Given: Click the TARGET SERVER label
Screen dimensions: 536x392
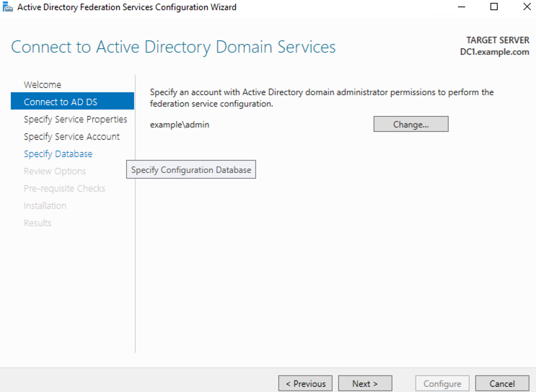Looking at the screenshot, I should click(498, 40).
